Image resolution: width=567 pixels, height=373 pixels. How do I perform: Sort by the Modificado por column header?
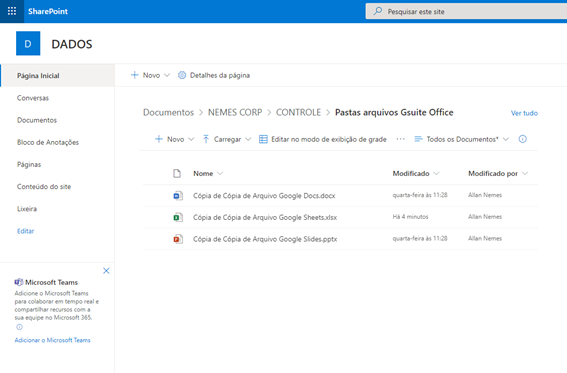493,173
